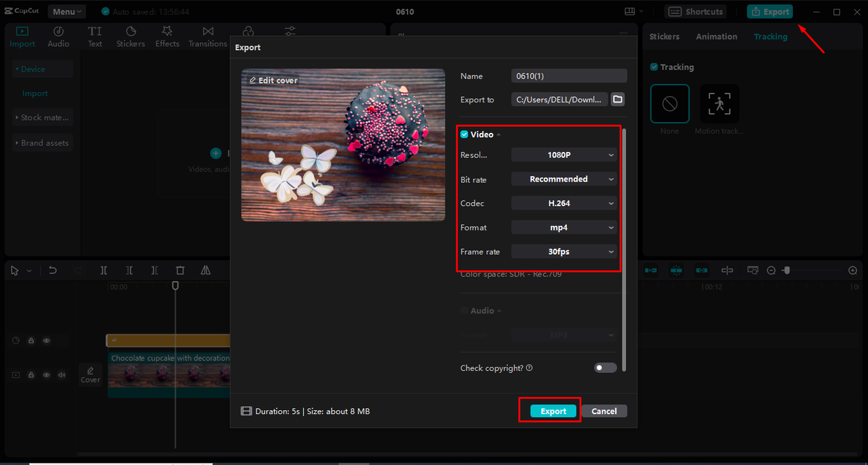This screenshot has height=465, width=868.
Task: Uncheck the Video export checkbox
Action: click(x=465, y=134)
